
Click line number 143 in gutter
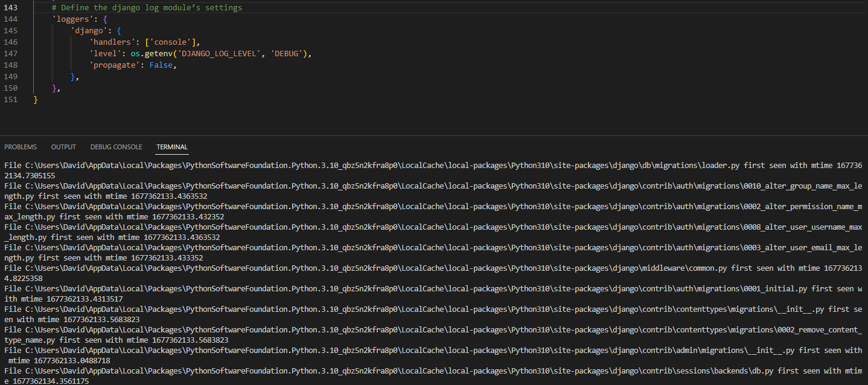click(x=11, y=8)
